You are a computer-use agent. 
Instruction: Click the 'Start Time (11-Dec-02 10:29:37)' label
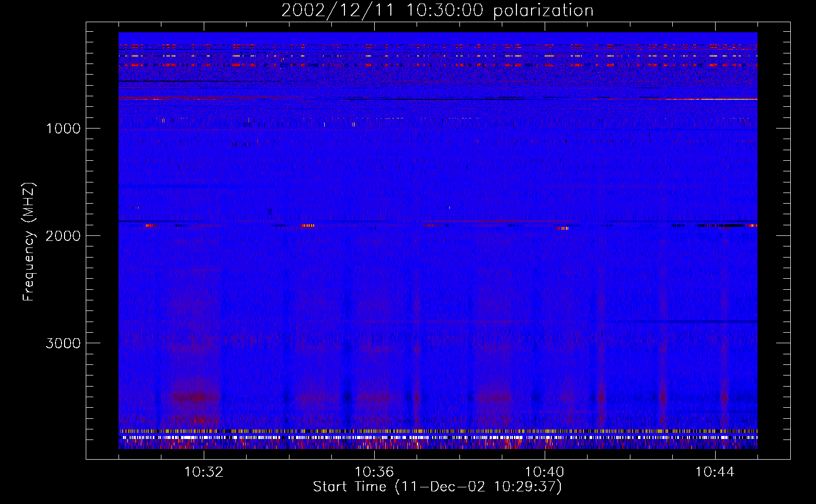pyautogui.click(x=437, y=487)
